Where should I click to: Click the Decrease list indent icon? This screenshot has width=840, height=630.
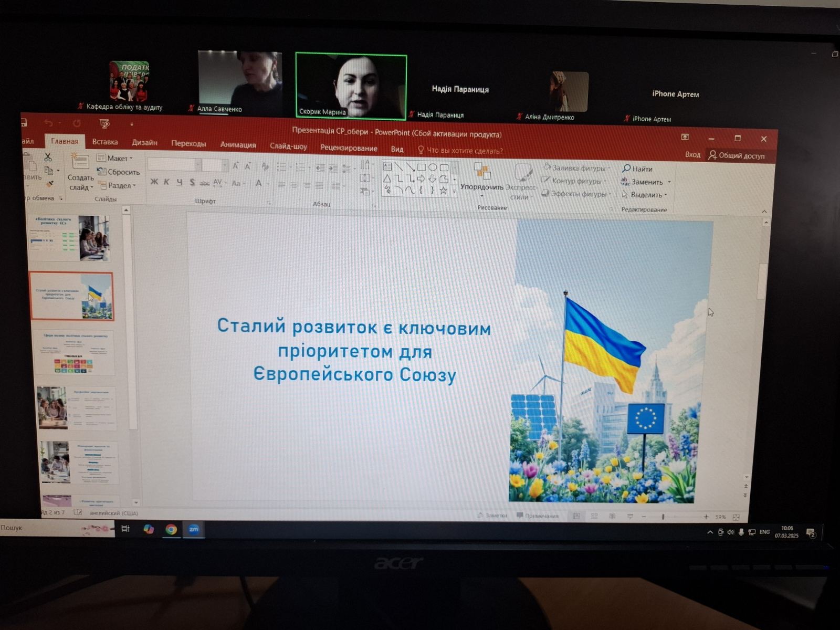tap(320, 168)
